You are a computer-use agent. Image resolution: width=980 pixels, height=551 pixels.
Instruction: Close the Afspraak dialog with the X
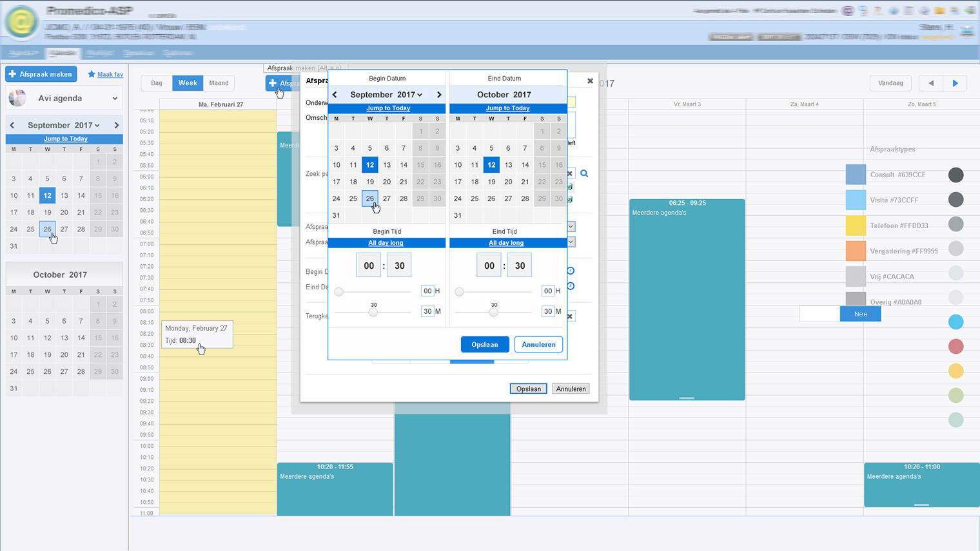point(590,81)
